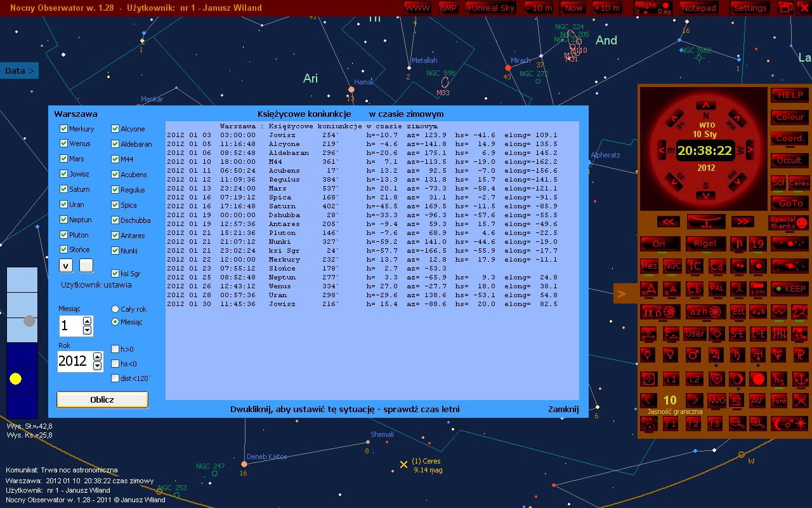Click the constellation lines zigzag icon

coord(779,312)
